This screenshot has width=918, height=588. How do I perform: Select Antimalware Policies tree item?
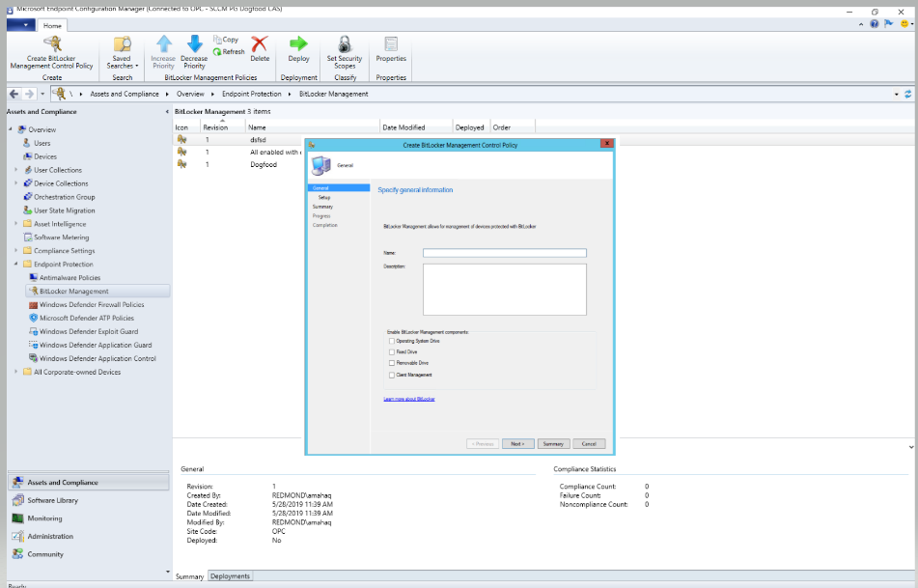(70, 278)
